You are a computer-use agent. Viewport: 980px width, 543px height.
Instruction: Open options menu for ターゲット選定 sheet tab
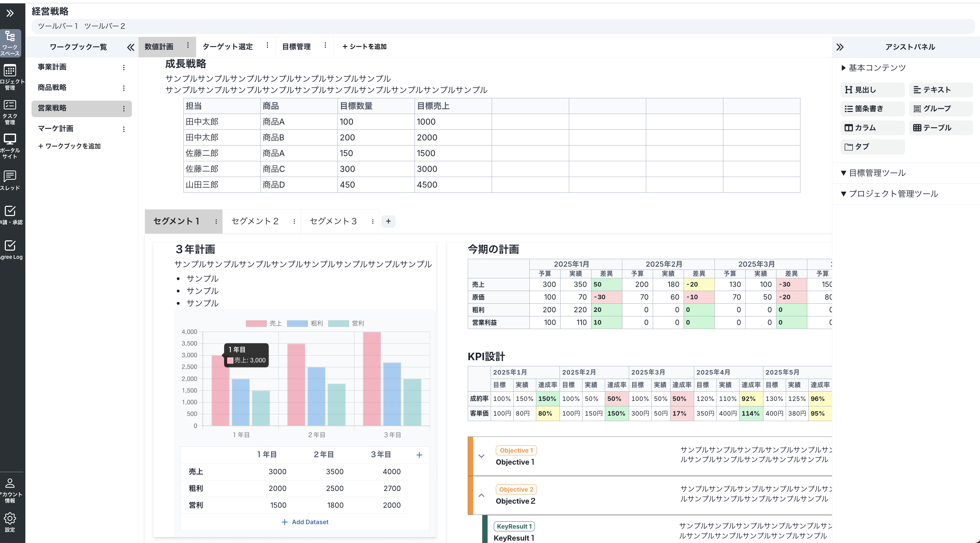pyautogui.click(x=268, y=45)
